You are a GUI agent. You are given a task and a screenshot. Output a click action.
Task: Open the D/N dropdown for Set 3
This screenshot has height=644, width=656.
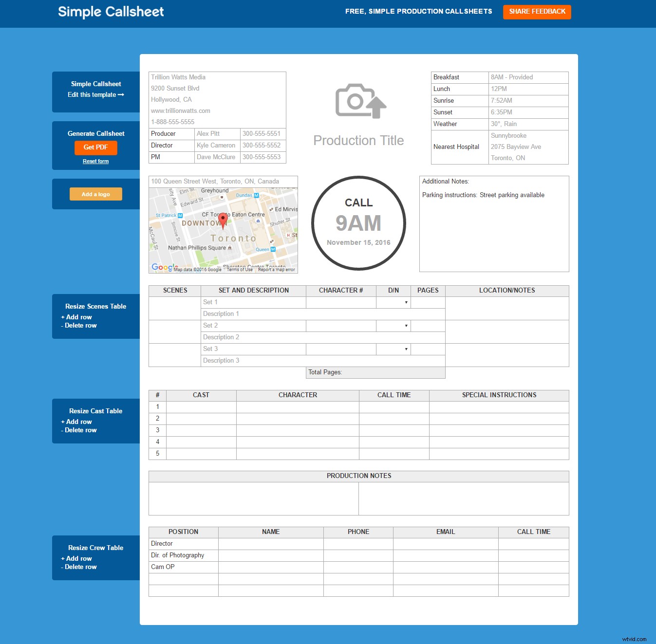click(406, 349)
